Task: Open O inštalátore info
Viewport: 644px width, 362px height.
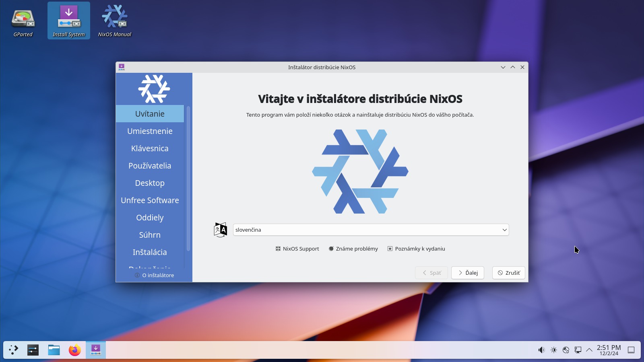Action: click(x=154, y=275)
